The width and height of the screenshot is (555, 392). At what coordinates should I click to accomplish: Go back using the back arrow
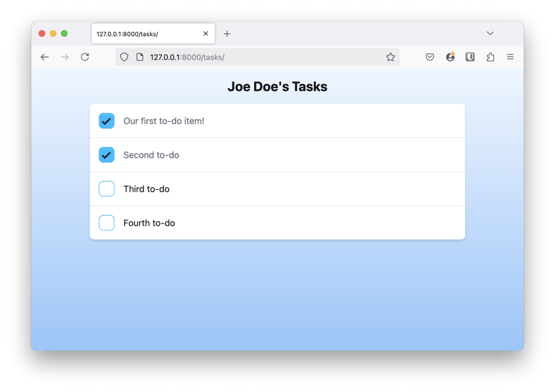[44, 57]
